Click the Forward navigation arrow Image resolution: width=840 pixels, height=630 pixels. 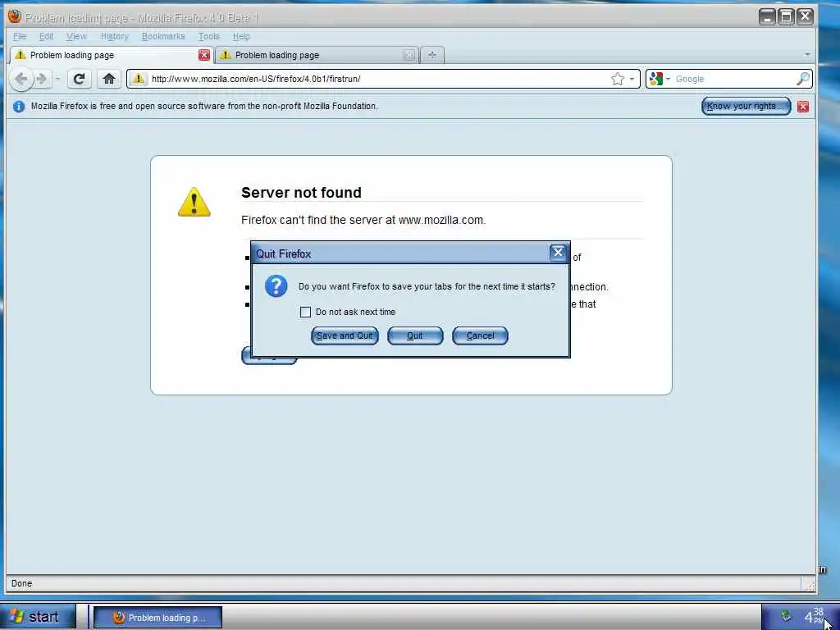(x=42, y=80)
